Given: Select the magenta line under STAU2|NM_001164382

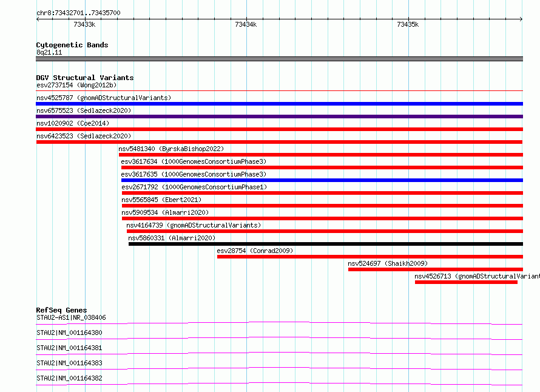Looking at the screenshot, I should 279,384.
